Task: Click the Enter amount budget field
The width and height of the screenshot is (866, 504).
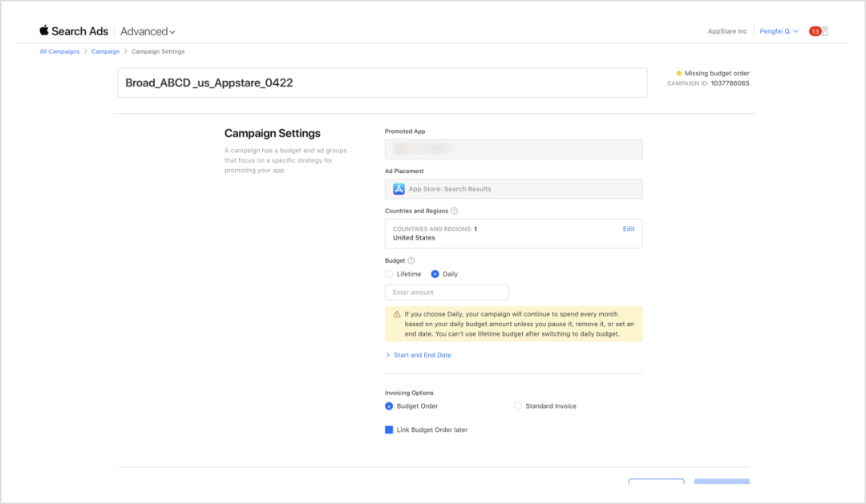Action: [x=447, y=292]
